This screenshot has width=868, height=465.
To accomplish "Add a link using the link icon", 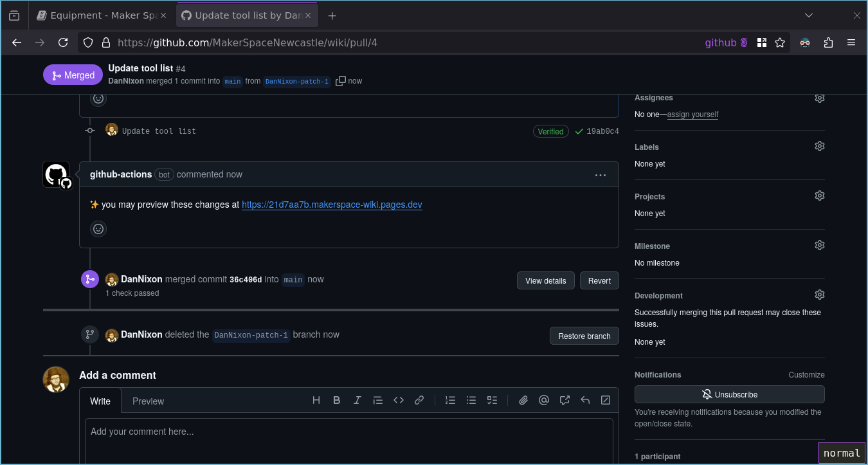I will [x=419, y=400].
